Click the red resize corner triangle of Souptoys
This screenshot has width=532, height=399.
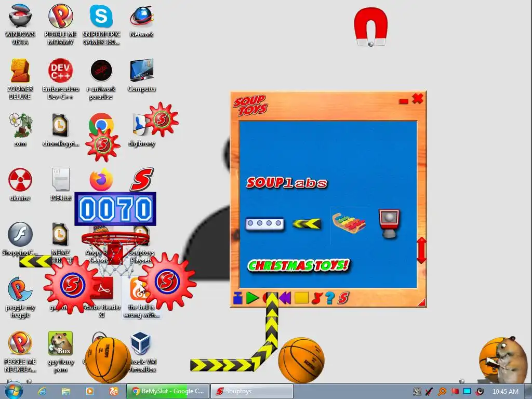click(x=421, y=302)
